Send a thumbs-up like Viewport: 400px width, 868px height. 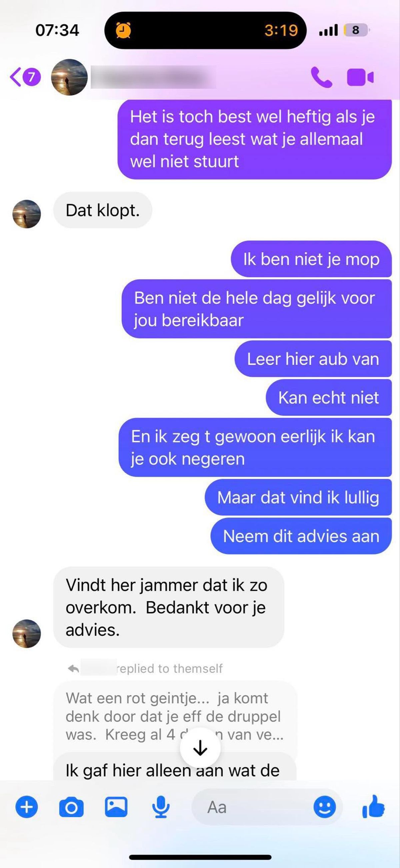pos(373,806)
